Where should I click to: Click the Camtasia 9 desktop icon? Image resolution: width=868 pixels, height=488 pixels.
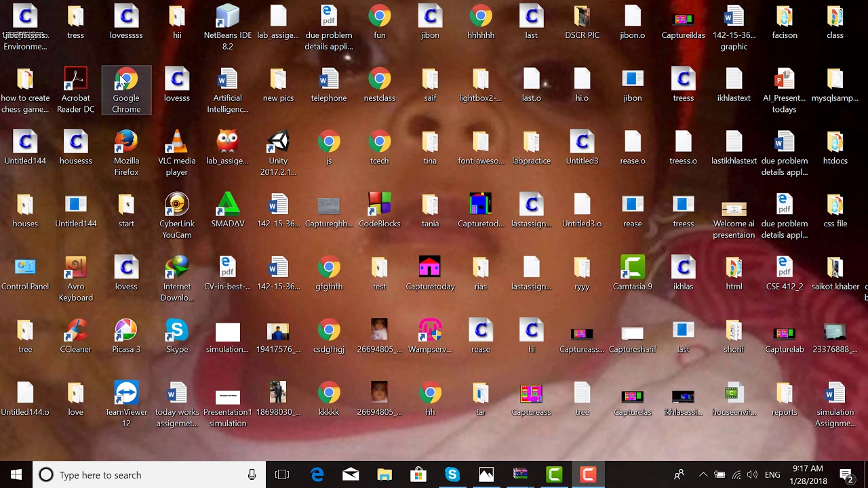click(x=632, y=273)
